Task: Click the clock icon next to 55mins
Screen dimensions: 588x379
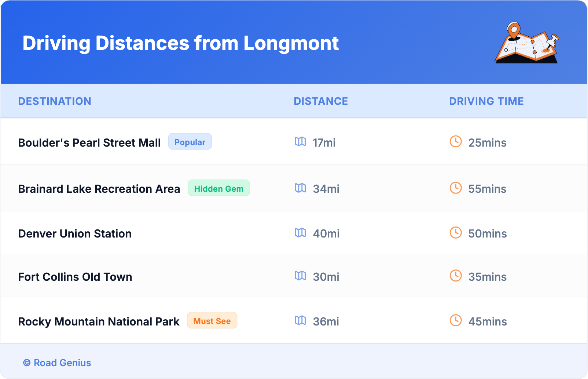Action: coord(456,188)
